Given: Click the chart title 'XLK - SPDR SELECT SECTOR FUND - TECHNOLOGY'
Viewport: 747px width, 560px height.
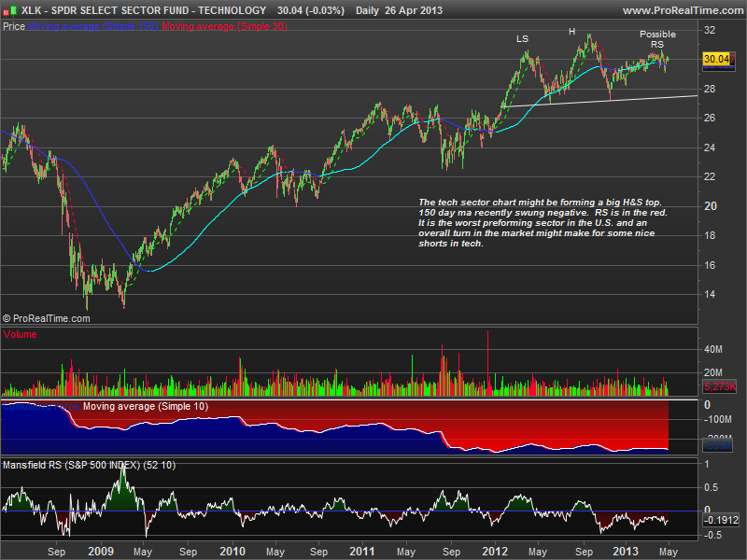Looking at the screenshot, I should click(x=144, y=10).
